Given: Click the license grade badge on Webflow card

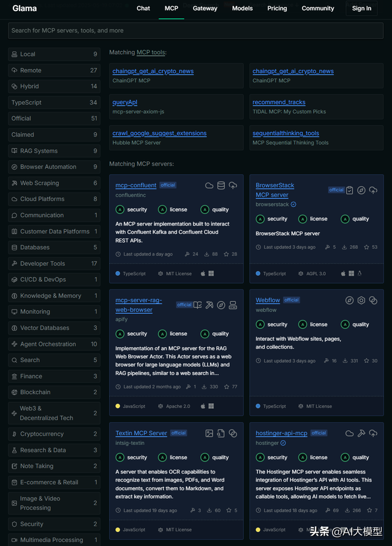Looking at the screenshot, I should pyautogui.click(x=303, y=325).
